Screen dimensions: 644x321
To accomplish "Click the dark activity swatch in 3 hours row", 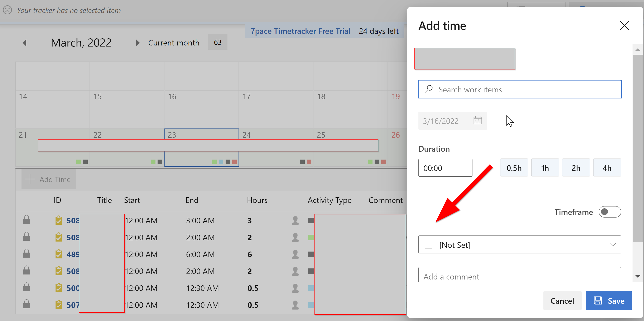I will (x=311, y=220).
